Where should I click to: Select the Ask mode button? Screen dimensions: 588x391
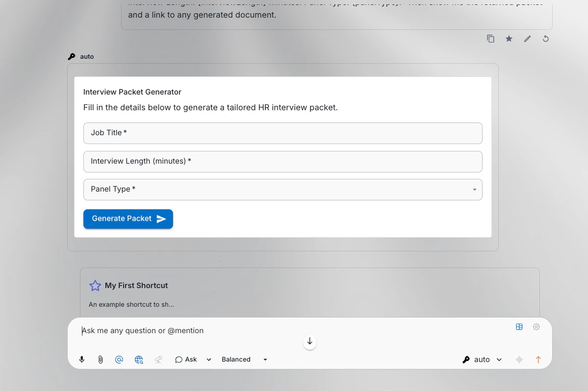click(x=186, y=360)
